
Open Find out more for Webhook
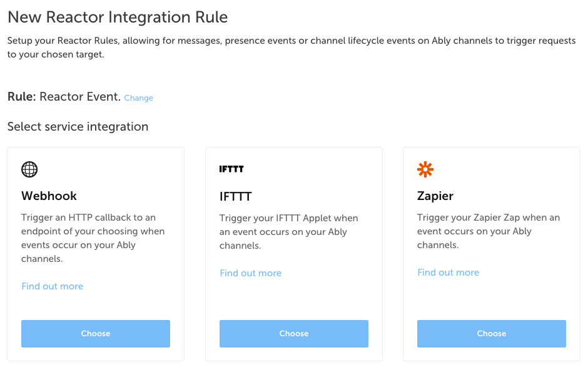pos(52,286)
